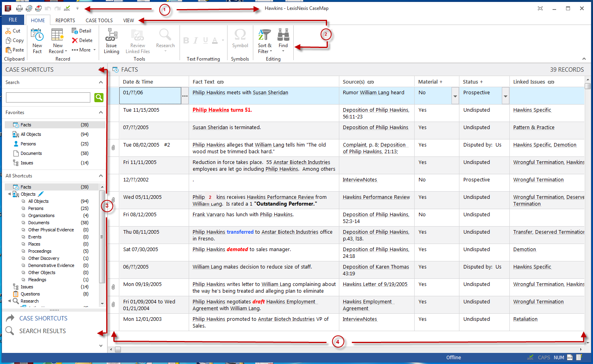Click the Find binoculars icon

tap(283, 35)
